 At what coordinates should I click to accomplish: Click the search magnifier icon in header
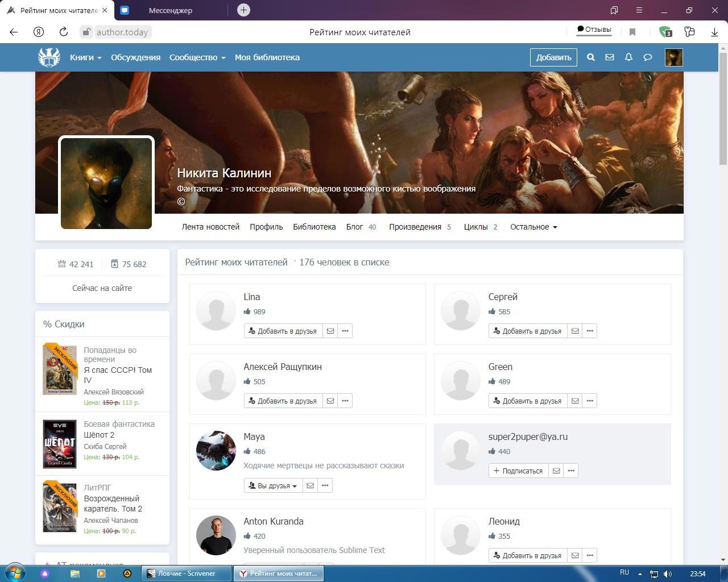click(x=591, y=57)
